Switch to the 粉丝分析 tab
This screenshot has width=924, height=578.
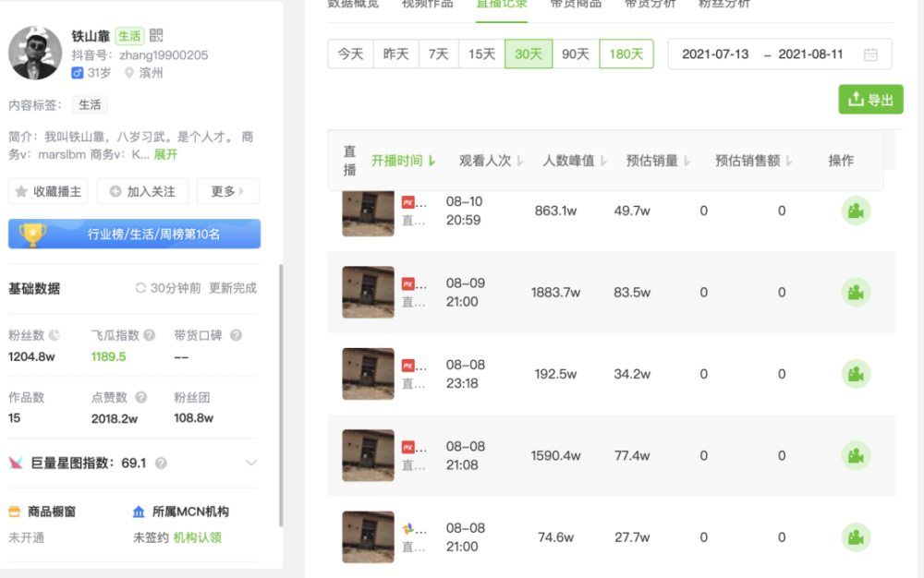point(725,4)
